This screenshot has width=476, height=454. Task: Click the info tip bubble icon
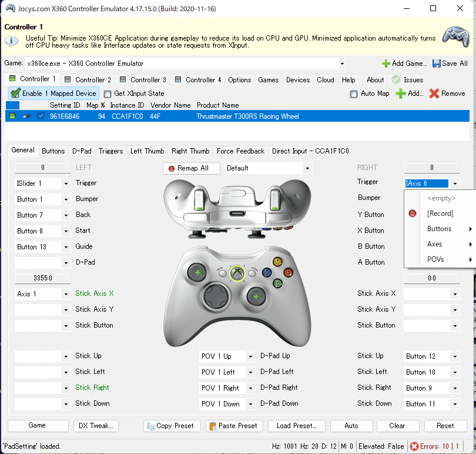point(12,41)
